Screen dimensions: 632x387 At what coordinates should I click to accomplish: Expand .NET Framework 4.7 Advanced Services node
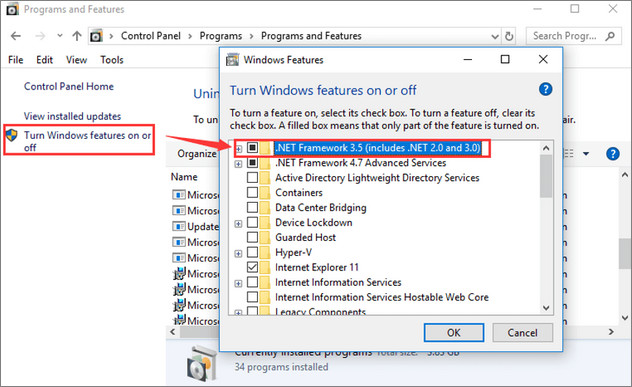239,164
